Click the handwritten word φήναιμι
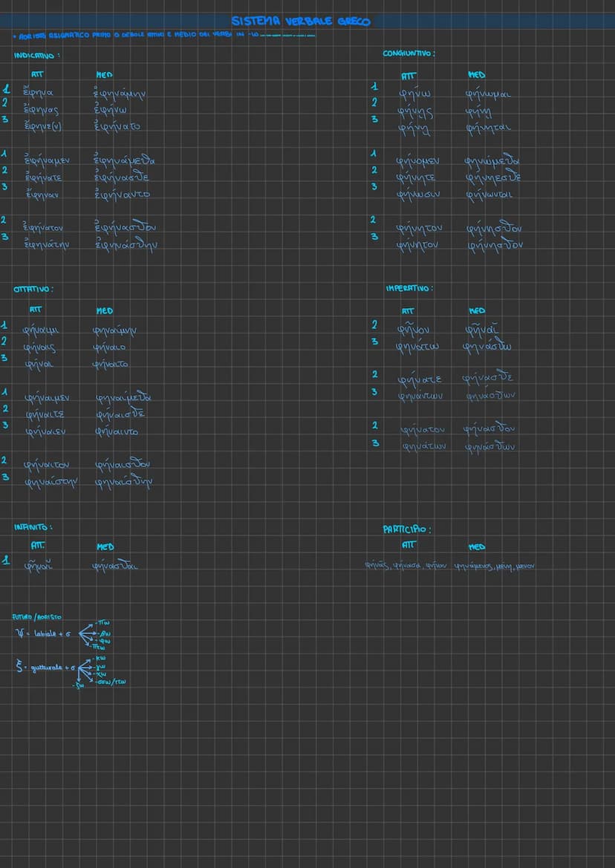 (41, 331)
